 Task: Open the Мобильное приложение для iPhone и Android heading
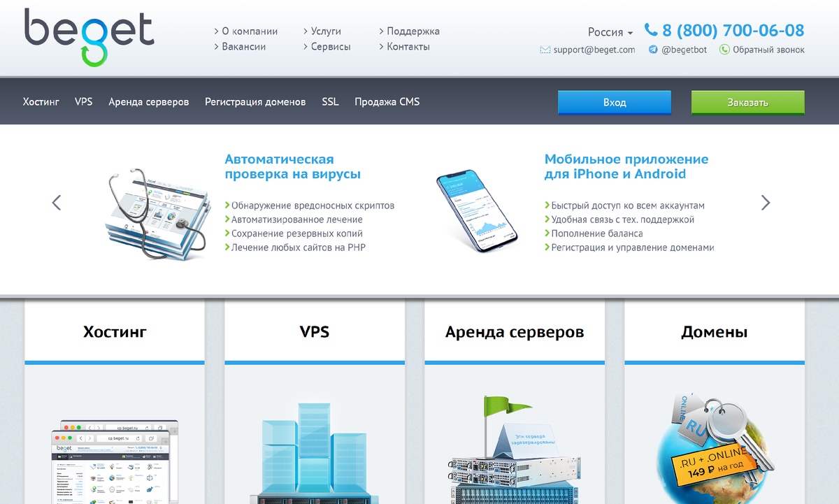pos(626,166)
